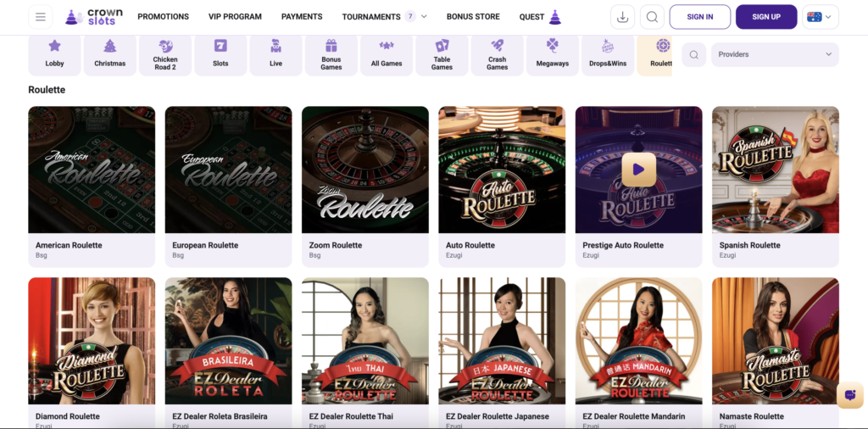Click the download app icon
This screenshot has height=429, width=868.
point(622,17)
